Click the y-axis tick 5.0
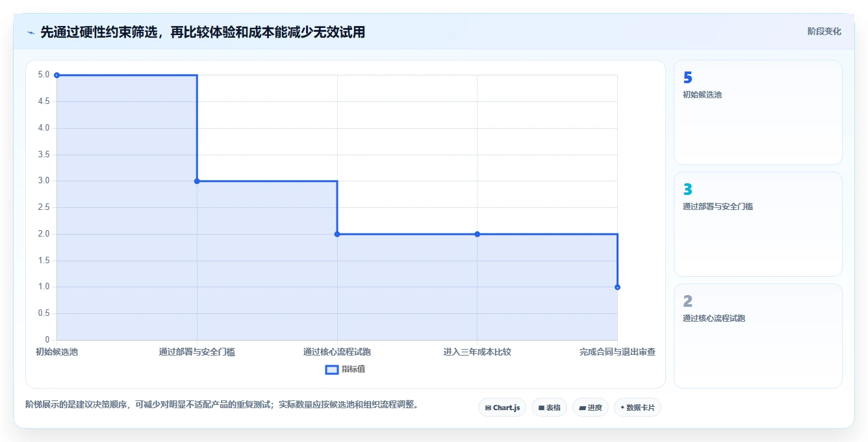 [44, 75]
